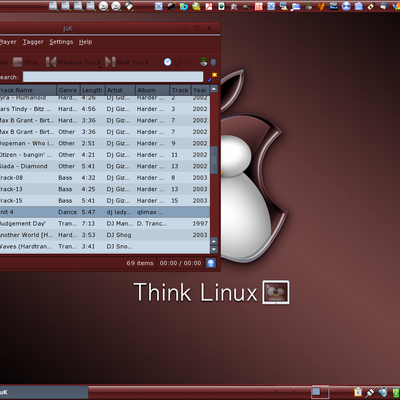Click blue jump-to-playing icon in status bar

[x=211, y=263]
